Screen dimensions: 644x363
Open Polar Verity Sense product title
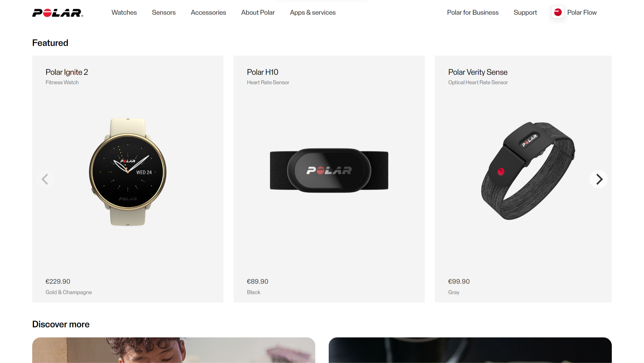click(x=478, y=72)
